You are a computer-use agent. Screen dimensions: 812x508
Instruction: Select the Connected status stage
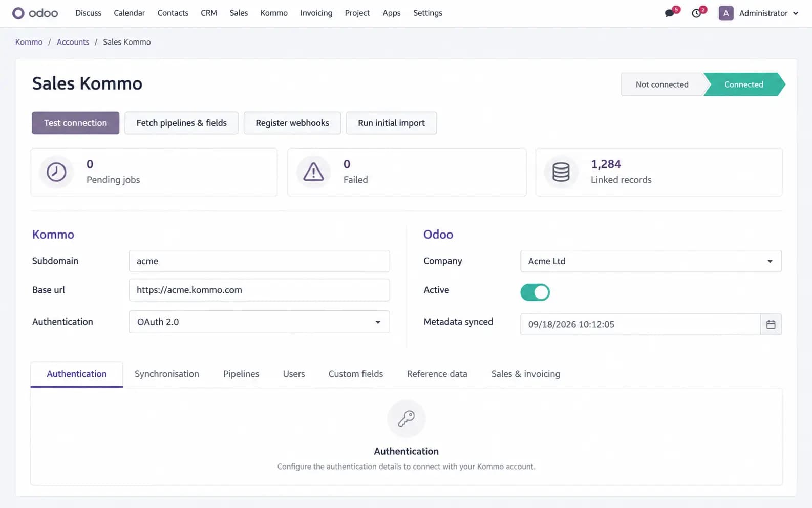744,84
